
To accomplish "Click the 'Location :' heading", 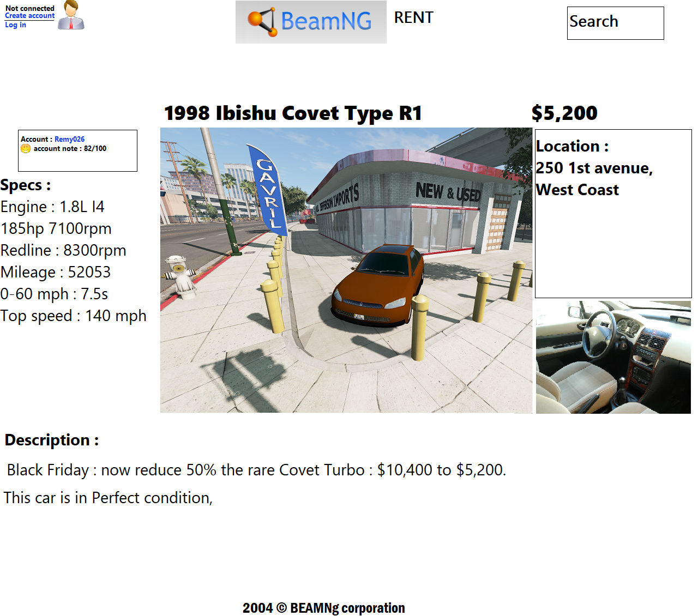I will pos(572,146).
